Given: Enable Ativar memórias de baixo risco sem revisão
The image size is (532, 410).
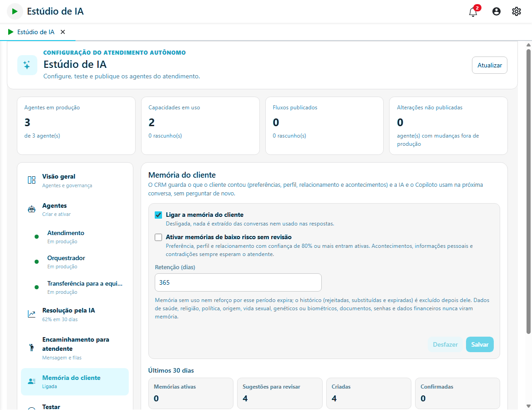Looking at the screenshot, I should [158, 237].
